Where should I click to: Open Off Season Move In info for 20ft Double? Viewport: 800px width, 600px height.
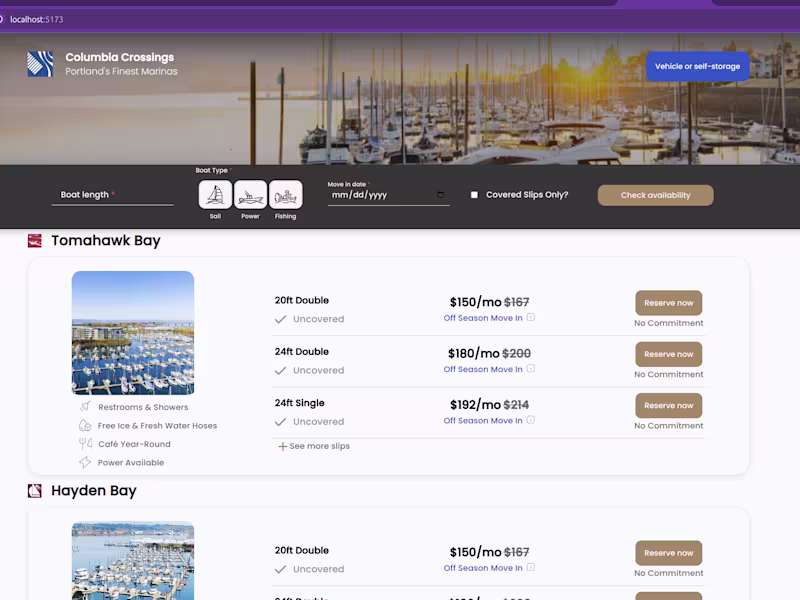point(532,315)
